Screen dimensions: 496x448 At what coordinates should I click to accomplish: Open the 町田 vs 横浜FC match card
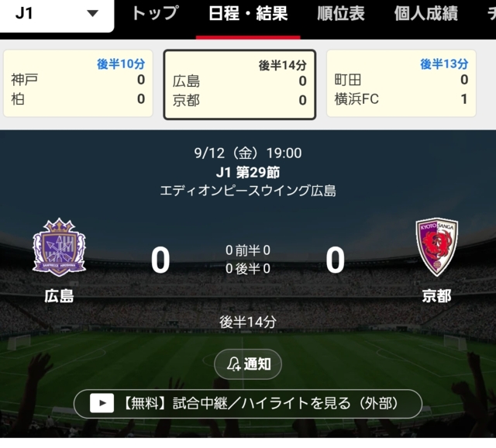point(401,84)
